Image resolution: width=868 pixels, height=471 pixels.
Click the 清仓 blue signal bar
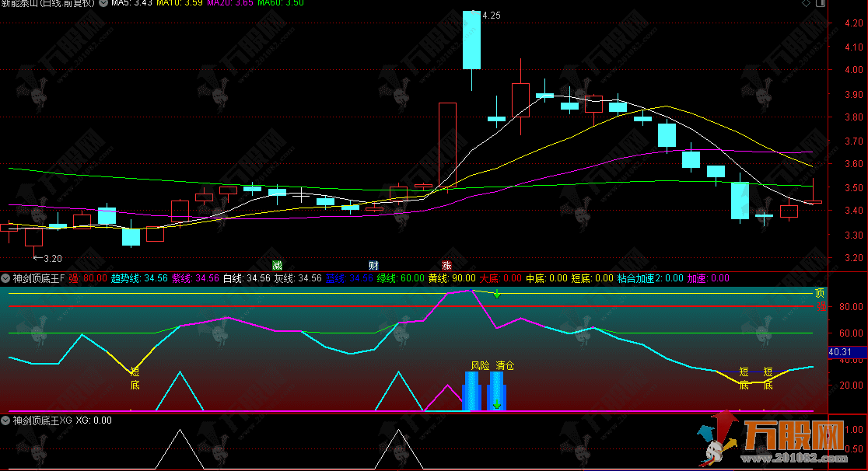coord(496,389)
